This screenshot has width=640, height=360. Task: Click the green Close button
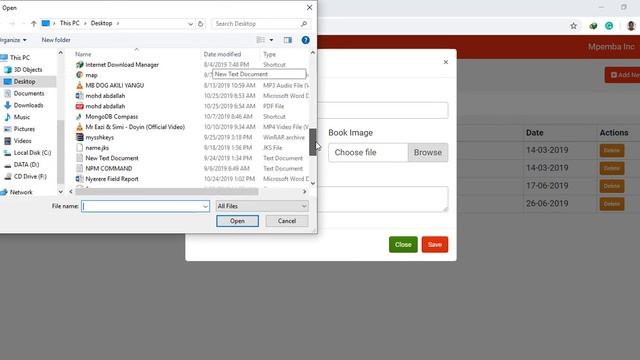point(403,244)
